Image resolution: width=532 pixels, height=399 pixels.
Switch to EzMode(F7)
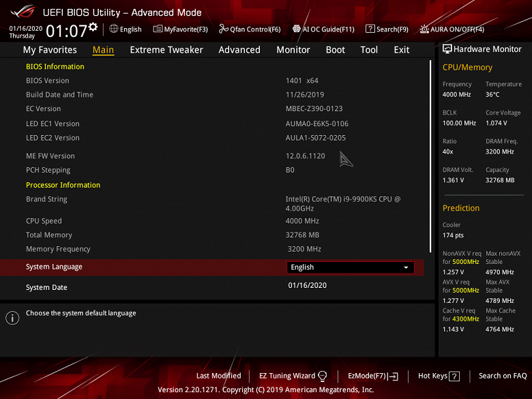[x=373, y=376]
